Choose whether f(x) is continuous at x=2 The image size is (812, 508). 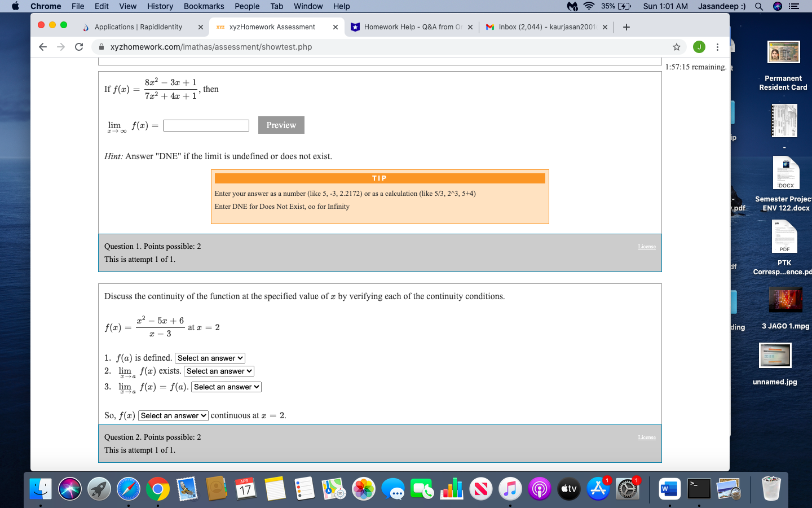(173, 415)
